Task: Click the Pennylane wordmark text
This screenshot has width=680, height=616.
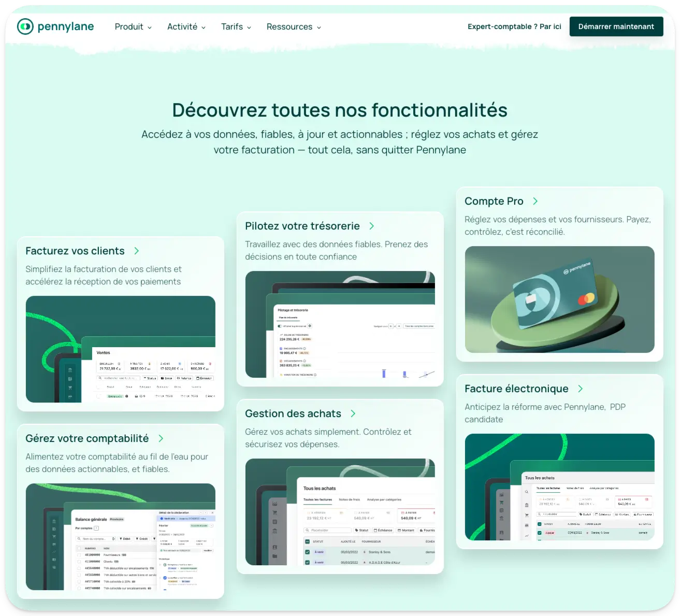Action: (x=66, y=26)
